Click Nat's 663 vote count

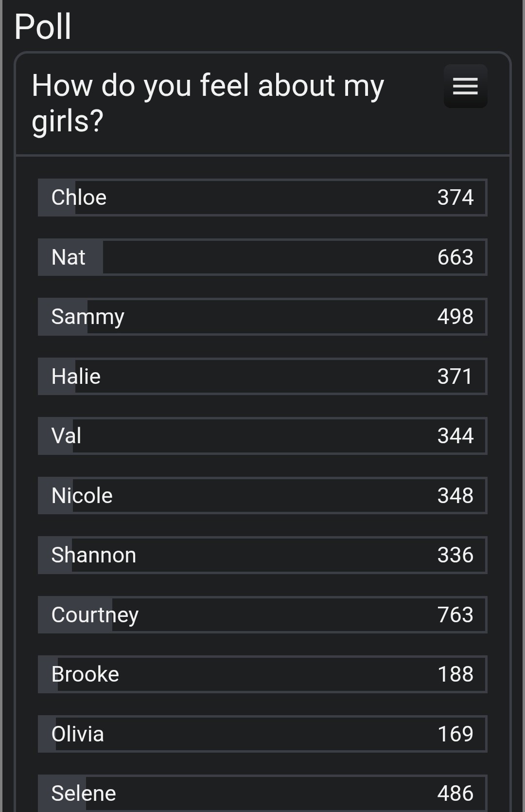coord(455,257)
